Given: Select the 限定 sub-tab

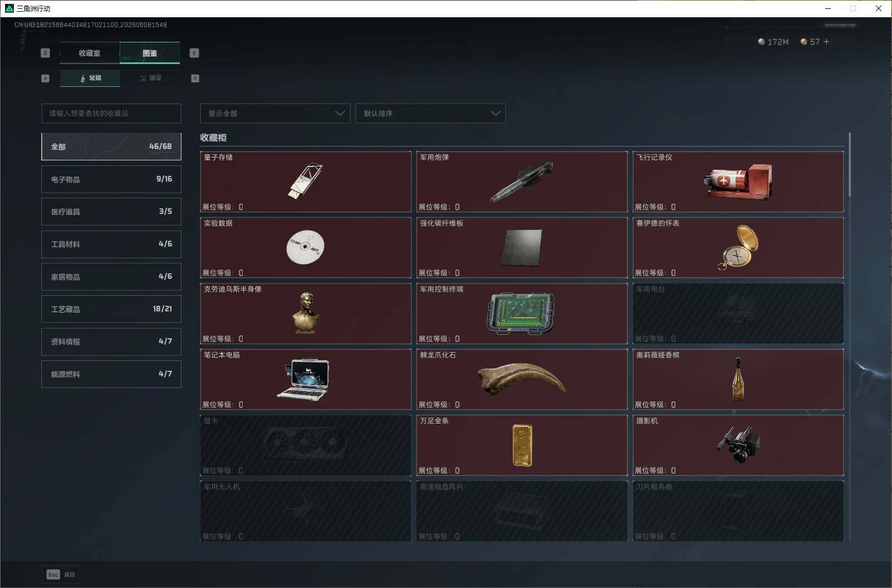Looking at the screenshot, I should click(150, 78).
